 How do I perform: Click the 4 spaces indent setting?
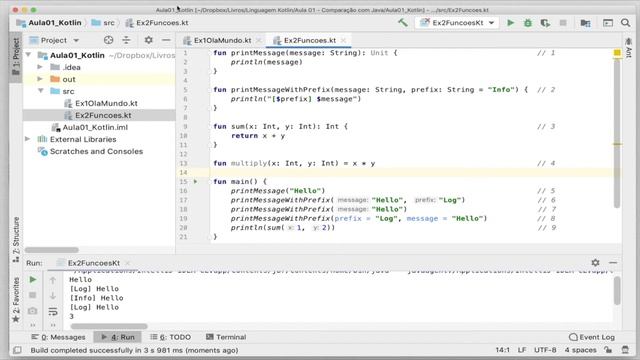click(x=580, y=350)
